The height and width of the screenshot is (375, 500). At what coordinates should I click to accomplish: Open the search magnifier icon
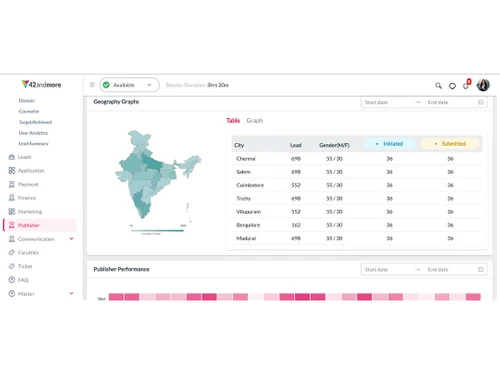coord(439,86)
